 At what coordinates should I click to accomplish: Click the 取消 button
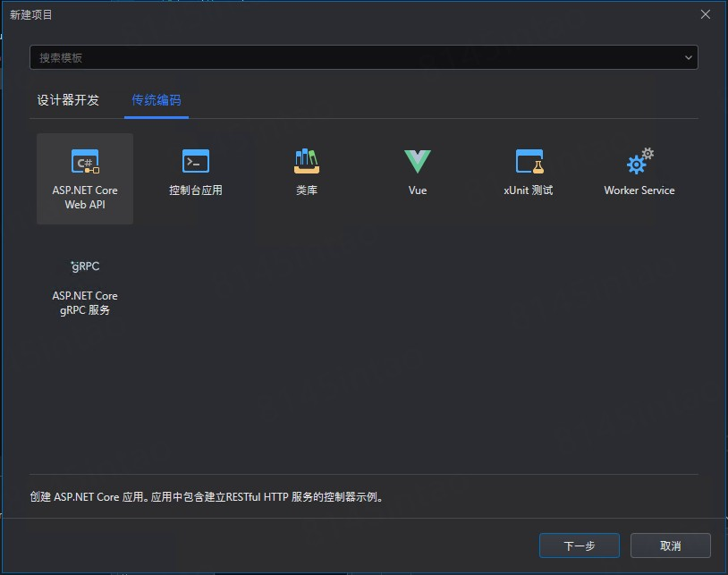tap(671, 545)
